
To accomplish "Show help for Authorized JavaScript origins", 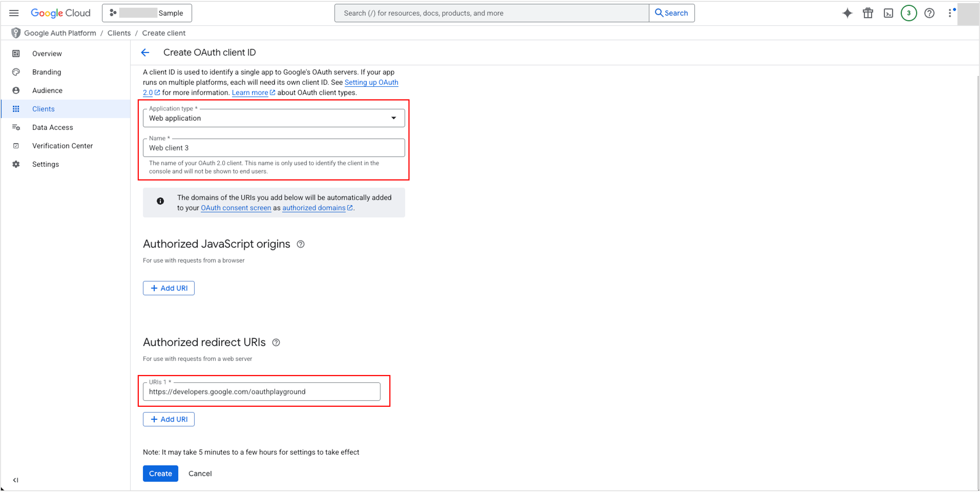I will pyautogui.click(x=301, y=244).
